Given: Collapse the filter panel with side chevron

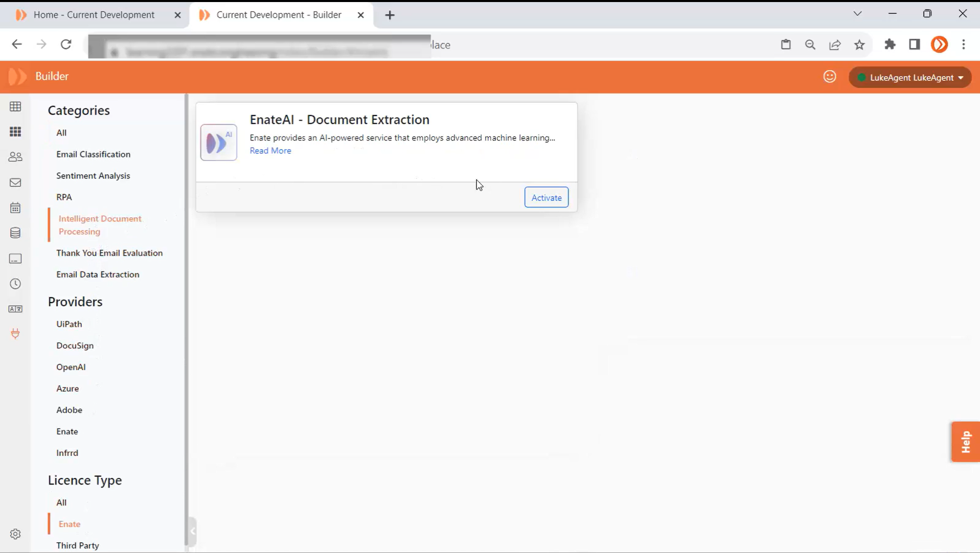Looking at the screenshot, I should pos(193,532).
